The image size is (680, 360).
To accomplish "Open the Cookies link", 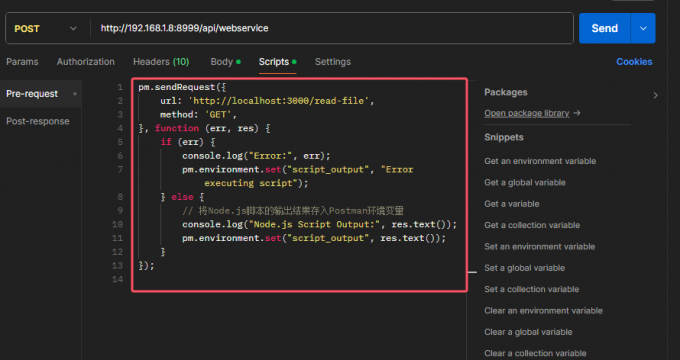I will 634,62.
